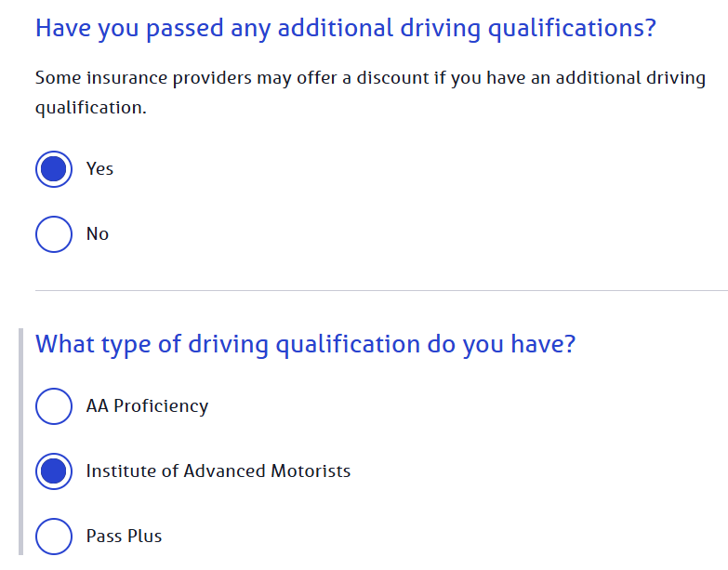Screen dimensions: 728x570
Task: Click the 'Pass Plus' label text
Action: [124, 537]
